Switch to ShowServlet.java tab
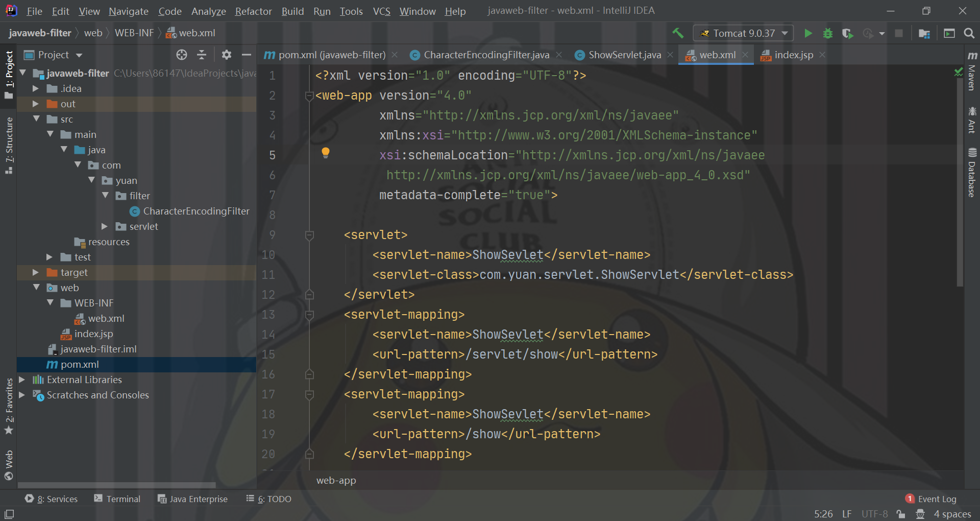This screenshot has width=980, height=521. click(x=624, y=55)
